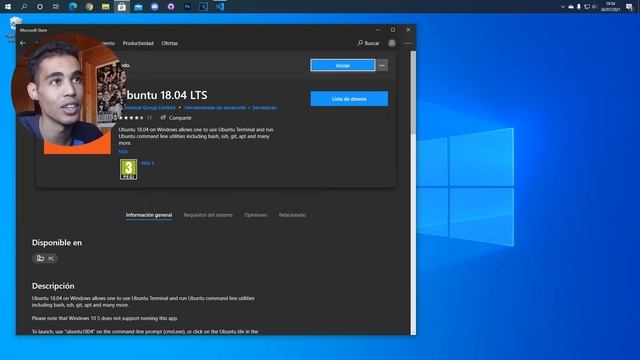Click the Windows Start button
Viewport: 640px width, 360px height.
[x=8, y=7]
